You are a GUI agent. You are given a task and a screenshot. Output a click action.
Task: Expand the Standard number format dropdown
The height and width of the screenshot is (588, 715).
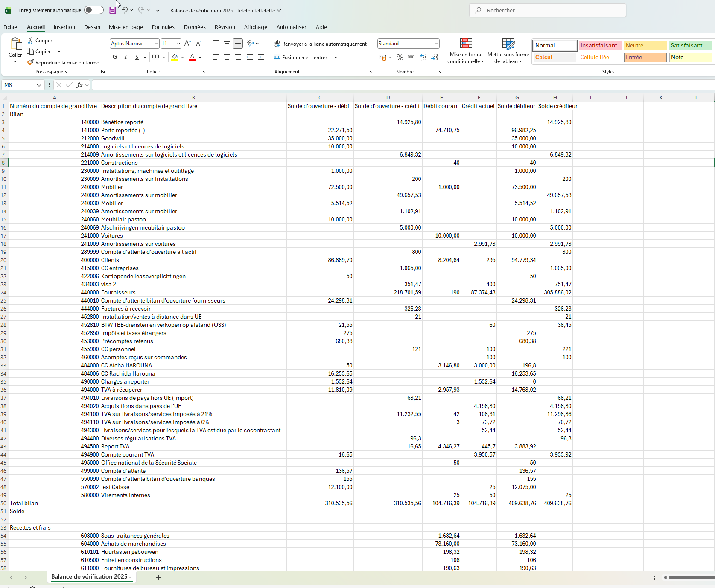(x=437, y=44)
